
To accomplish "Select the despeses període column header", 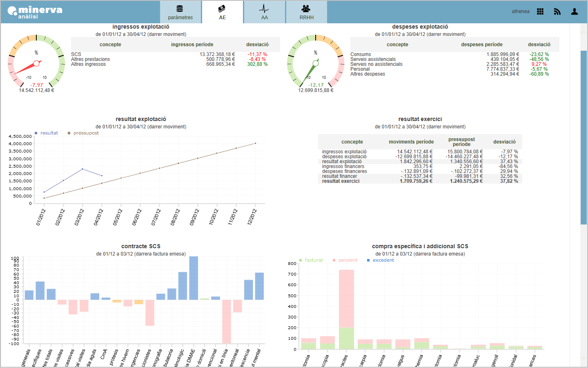I will point(482,45).
